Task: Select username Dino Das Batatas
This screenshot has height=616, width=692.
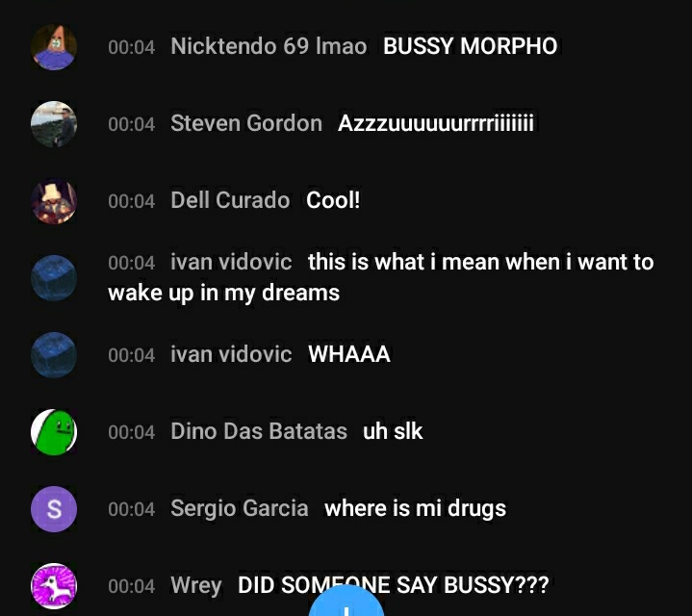Action: [x=259, y=431]
